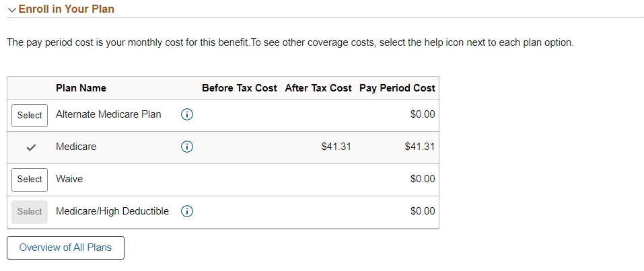
Task: Click the Medicare plan name
Action: [76, 147]
